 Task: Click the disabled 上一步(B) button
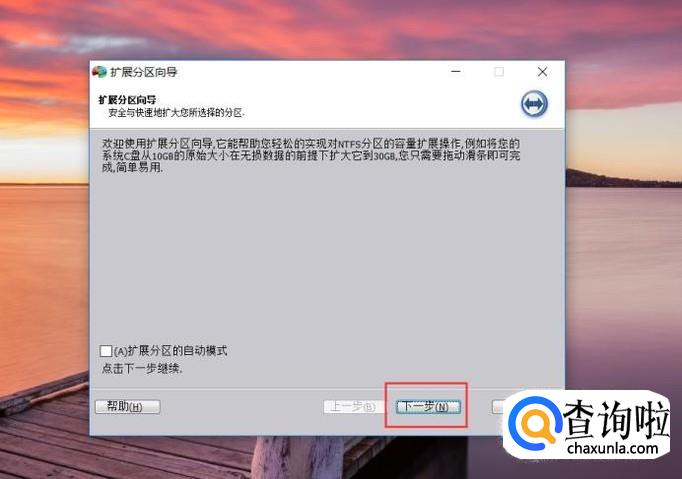(x=354, y=407)
